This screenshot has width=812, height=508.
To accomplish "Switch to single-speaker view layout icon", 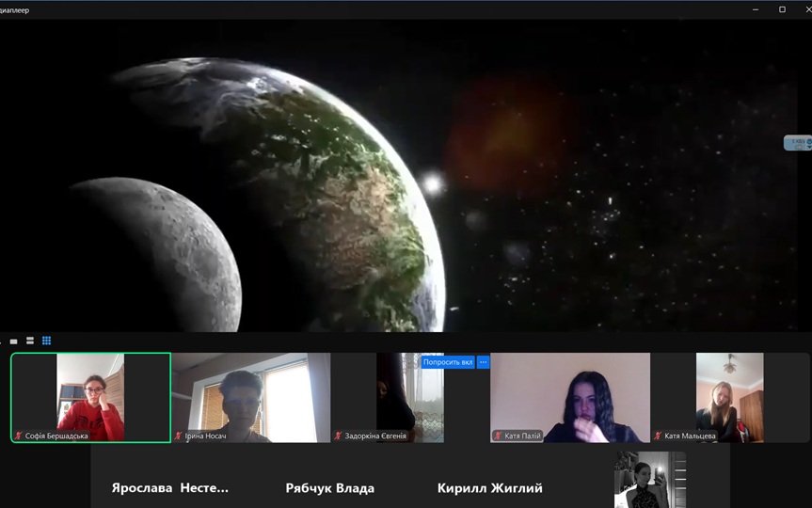I will [14, 341].
